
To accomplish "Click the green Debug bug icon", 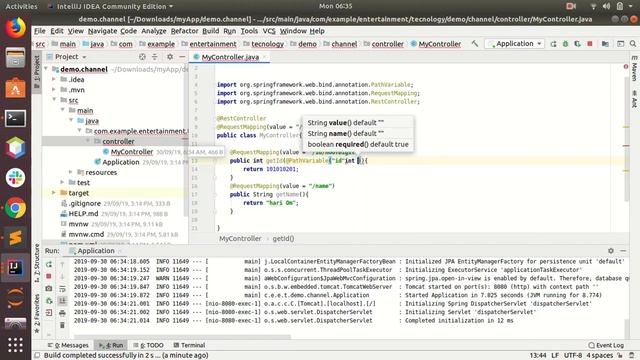I will tap(565, 44).
